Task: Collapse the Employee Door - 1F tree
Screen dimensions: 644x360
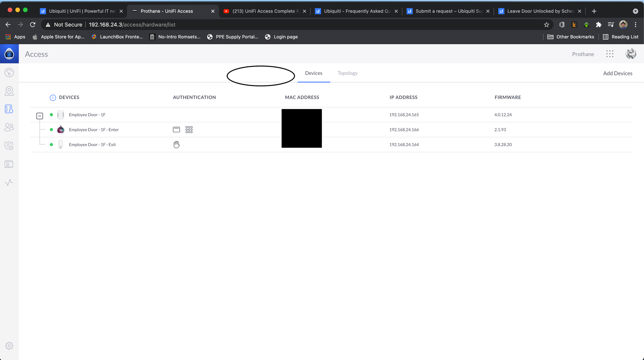Action: [x=40, y=116]
